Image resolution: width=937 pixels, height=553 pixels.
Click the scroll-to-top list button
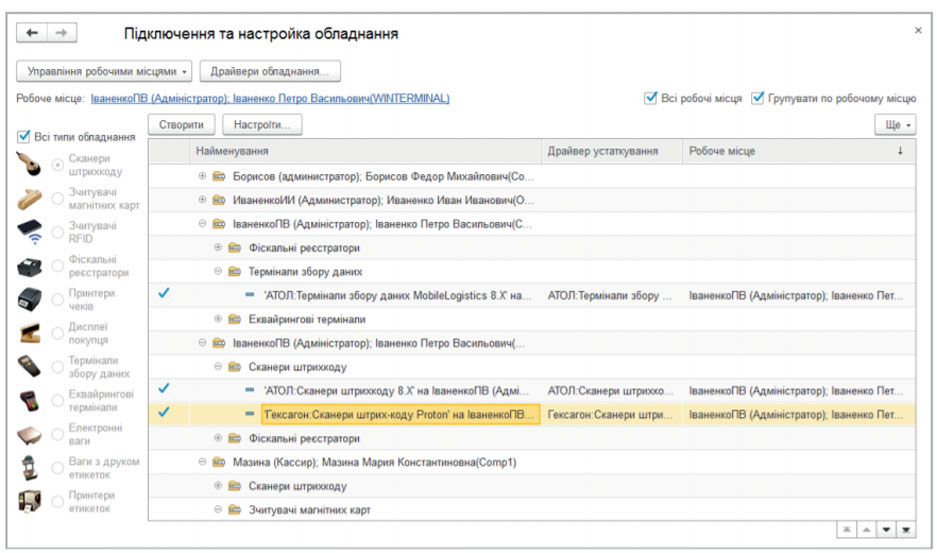tap(847, 530)
